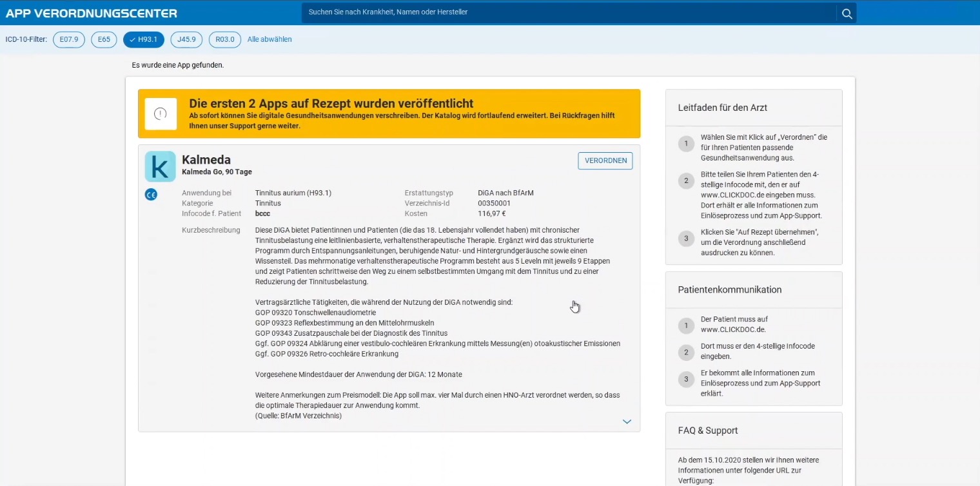Image resolution: width=980 pixels, height=486 pixels.
Task: Enable the E07.9 ICD-10 filter
Action: (x=69, y=40)
